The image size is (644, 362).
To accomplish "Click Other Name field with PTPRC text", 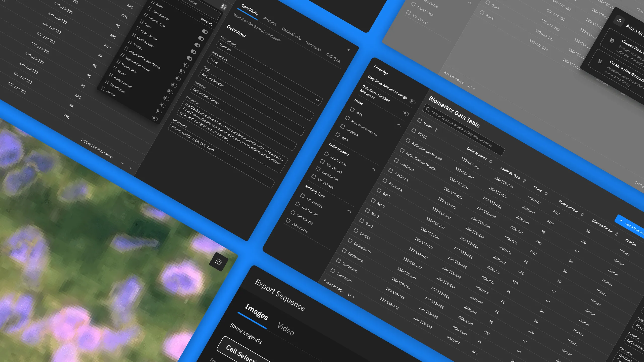I will pos(221,155).
